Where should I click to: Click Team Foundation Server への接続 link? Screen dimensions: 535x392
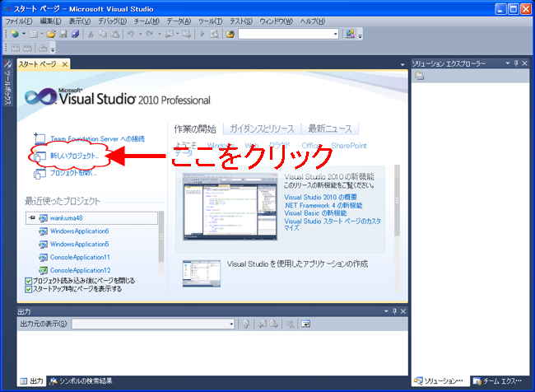pyautogui.click(x=98, y=139)
